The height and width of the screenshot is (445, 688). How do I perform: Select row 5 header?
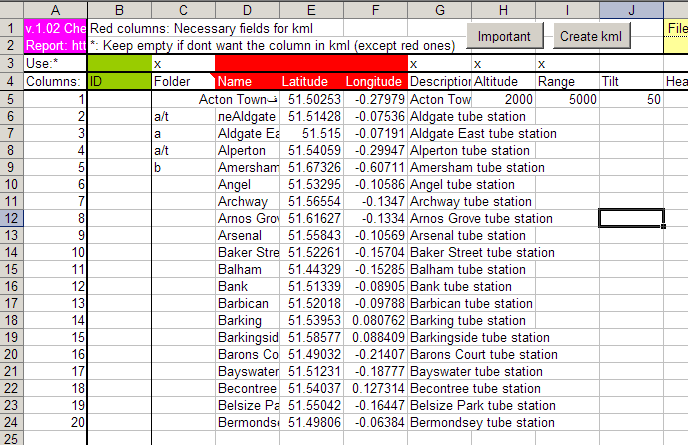(11, 99)
